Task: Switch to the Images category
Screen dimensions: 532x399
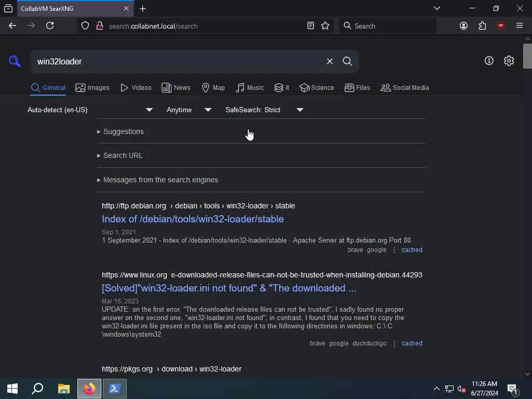Action: point(92,87)
